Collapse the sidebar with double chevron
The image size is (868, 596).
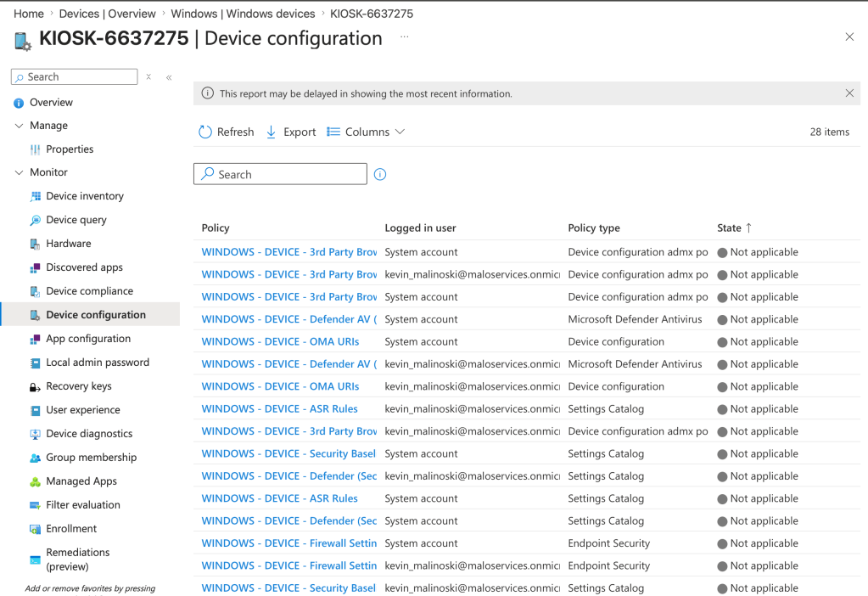169,77
